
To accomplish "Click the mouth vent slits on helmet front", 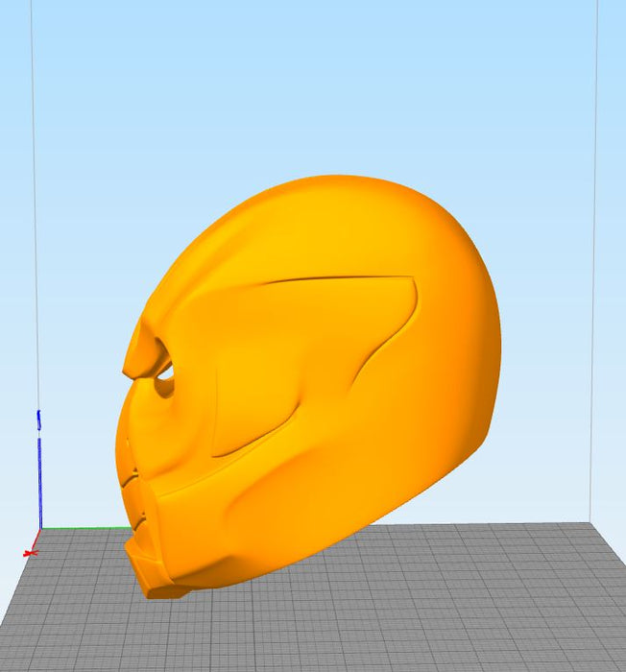I will 129,490.
